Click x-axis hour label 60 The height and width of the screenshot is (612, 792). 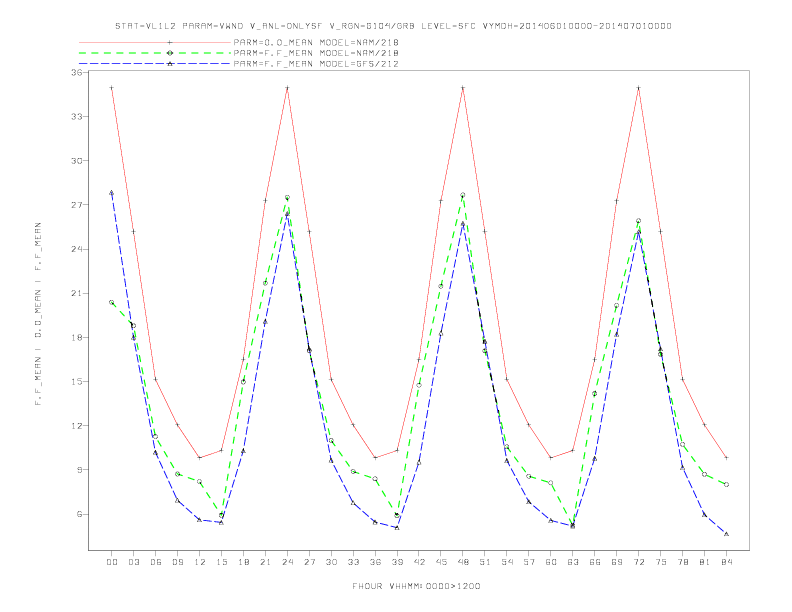pos(551,562)
